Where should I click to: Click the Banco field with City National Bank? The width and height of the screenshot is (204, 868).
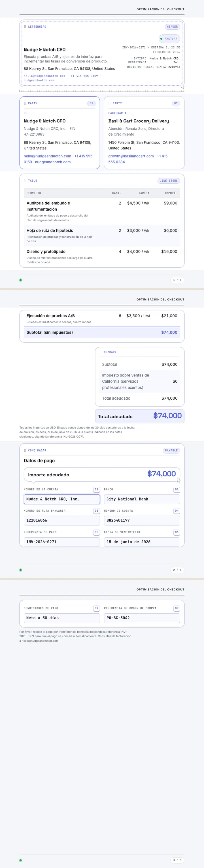142,499
